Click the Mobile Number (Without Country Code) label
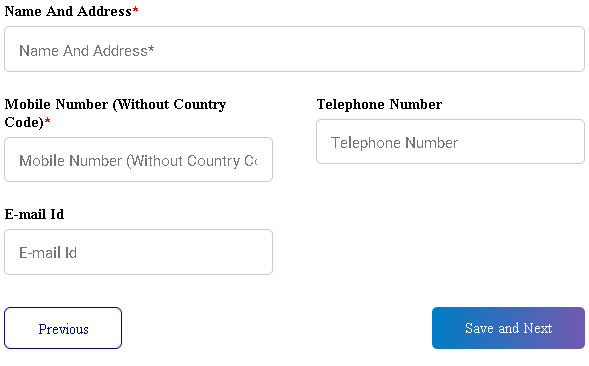 point(115,113)
